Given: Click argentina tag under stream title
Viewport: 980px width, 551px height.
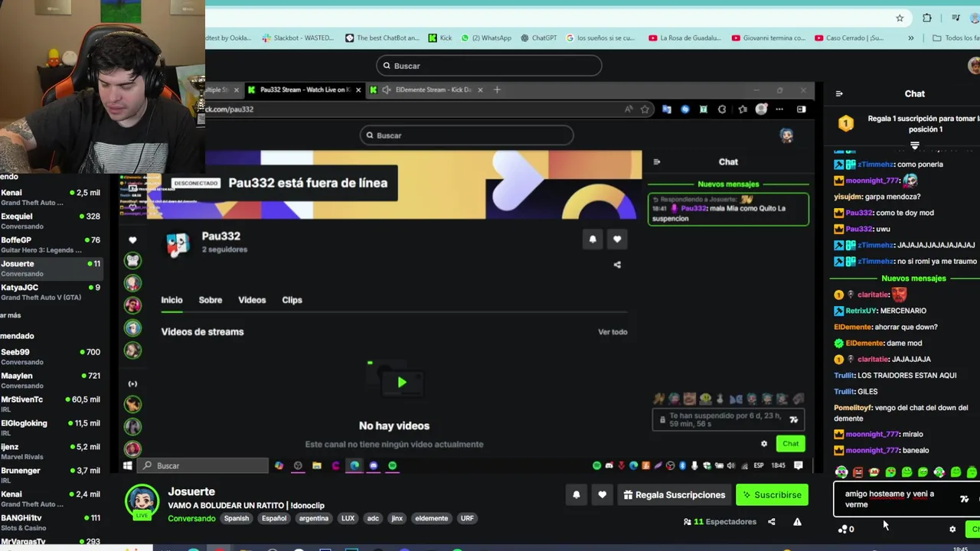Looking at the screenshot, I should click(314, 518).
